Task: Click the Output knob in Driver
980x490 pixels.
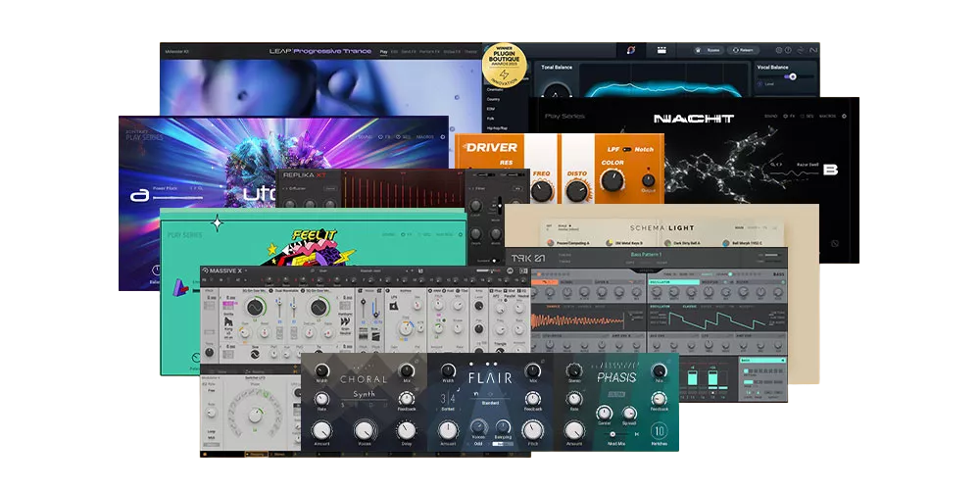Action: pos(649,180)
